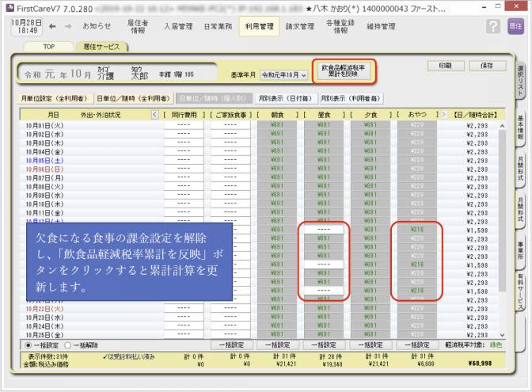The width and height of the screenshot is (532, 392).
Task: Click the vertical scrollbar down arrow in table
Action: tap(500, 336)
